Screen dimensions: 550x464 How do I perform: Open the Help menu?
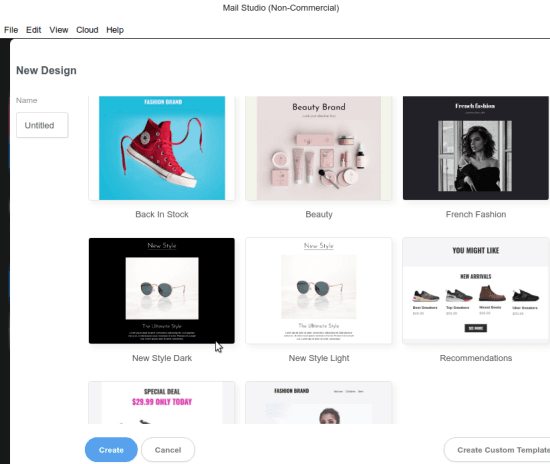pyautogui.click(x=115, y=30)
